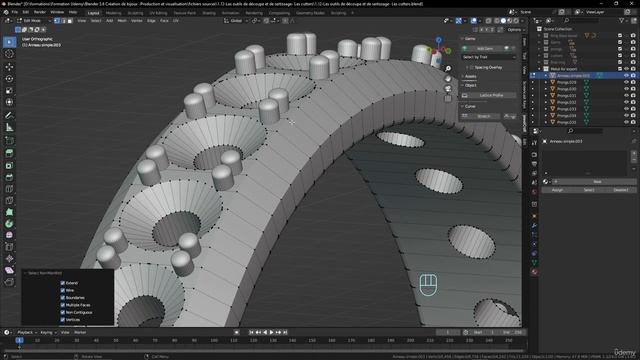Toggle the Boundaries checkbox
Screen dimensions: 640x360
62,298
